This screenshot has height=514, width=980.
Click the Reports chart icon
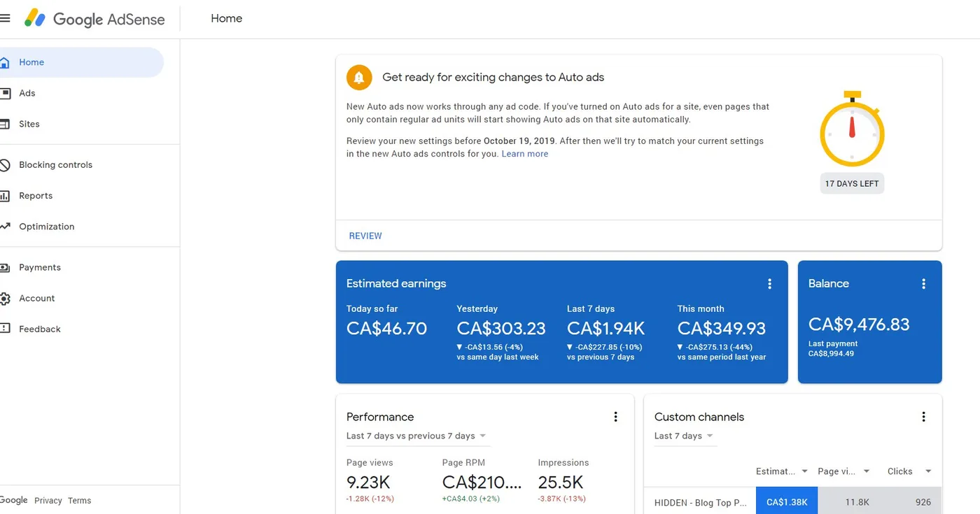pos(5,196)
